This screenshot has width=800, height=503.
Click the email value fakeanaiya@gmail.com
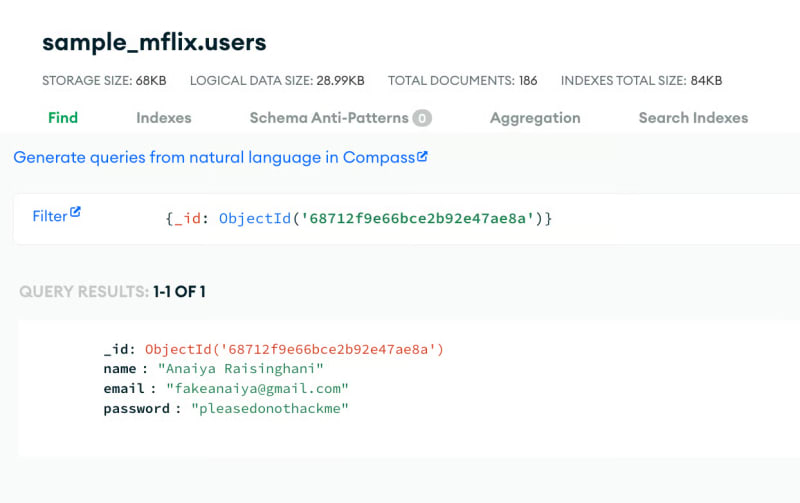point(257,388)
